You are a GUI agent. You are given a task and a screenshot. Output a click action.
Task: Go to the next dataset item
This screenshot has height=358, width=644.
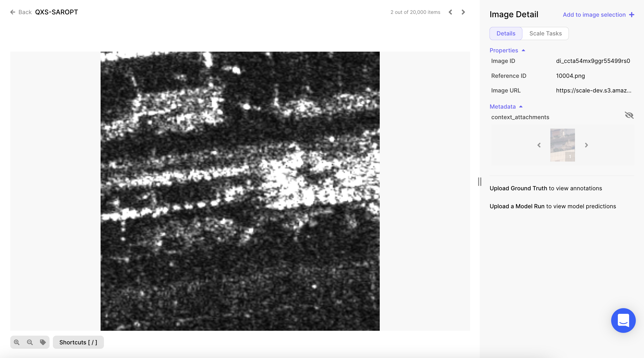pyautogui.click(x=463, y=12)
